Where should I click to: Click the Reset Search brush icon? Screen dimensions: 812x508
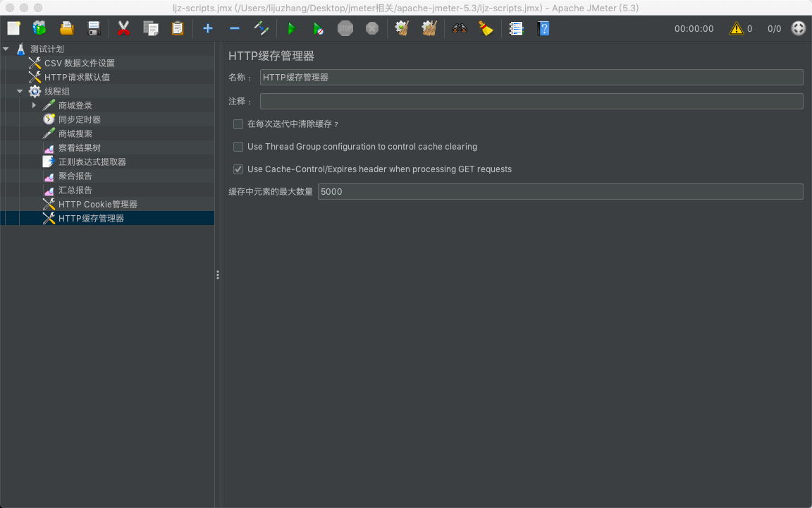click(486, 28)
